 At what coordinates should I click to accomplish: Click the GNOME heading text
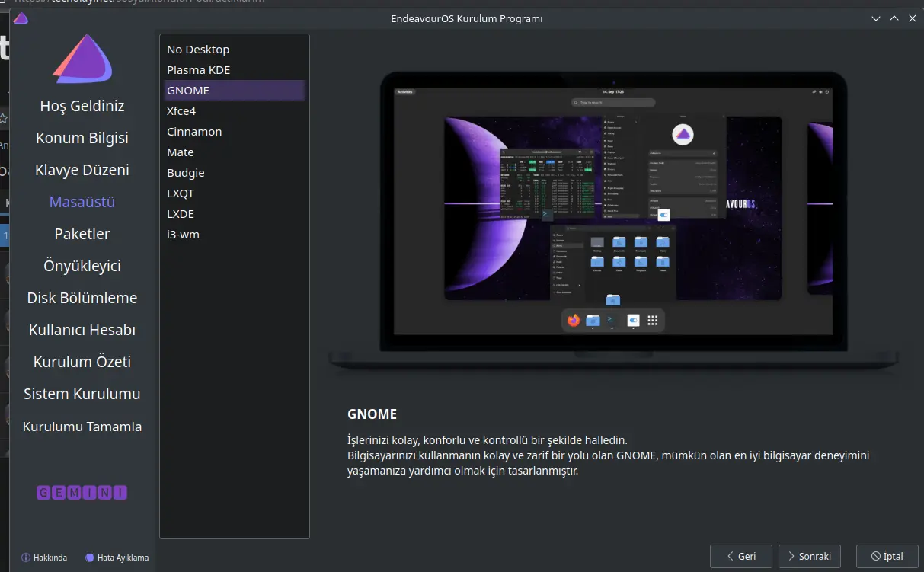click(x=372, y=414)
